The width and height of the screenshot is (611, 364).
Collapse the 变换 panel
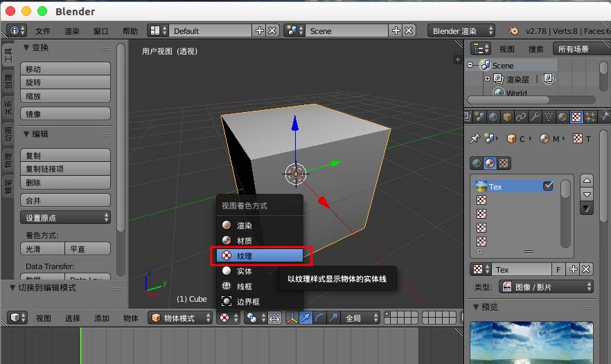click(x=26, y=48)
